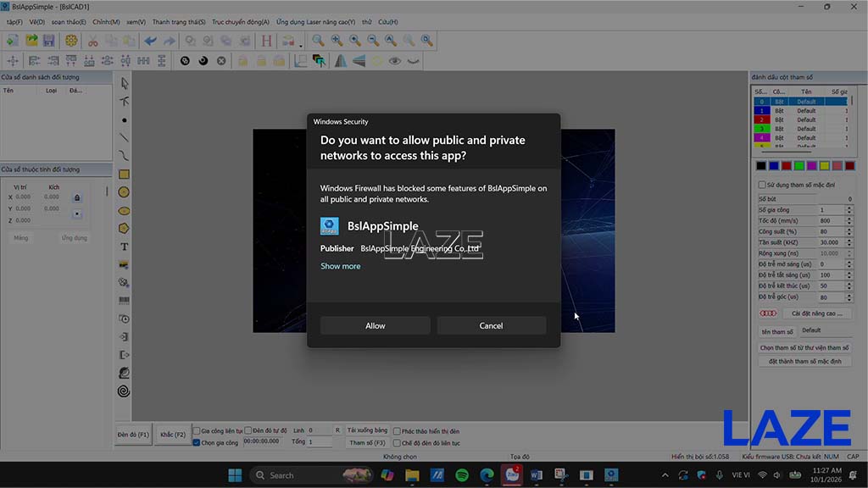
Task: Pick the barcode tool
Action: tap(124, 301)
